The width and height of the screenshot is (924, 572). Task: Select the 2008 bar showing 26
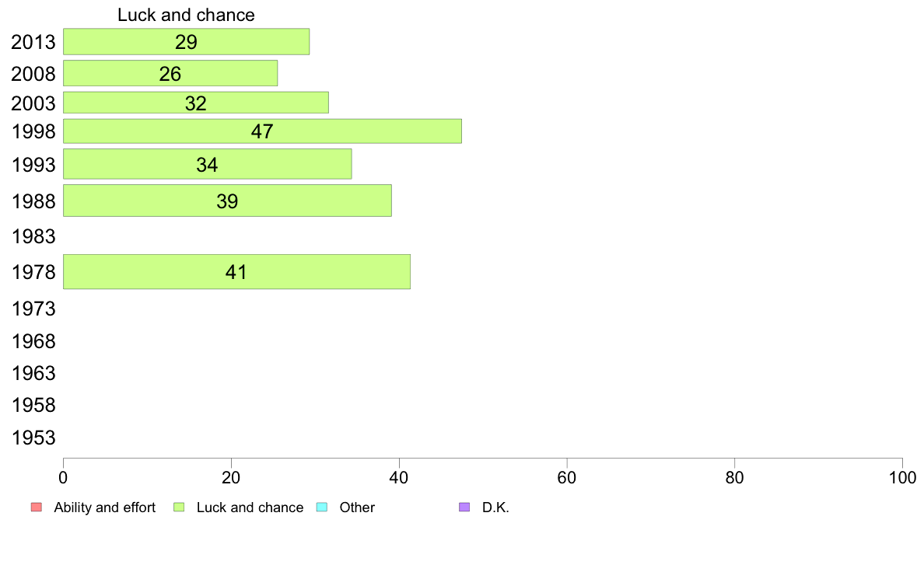[x=170, y=73]
